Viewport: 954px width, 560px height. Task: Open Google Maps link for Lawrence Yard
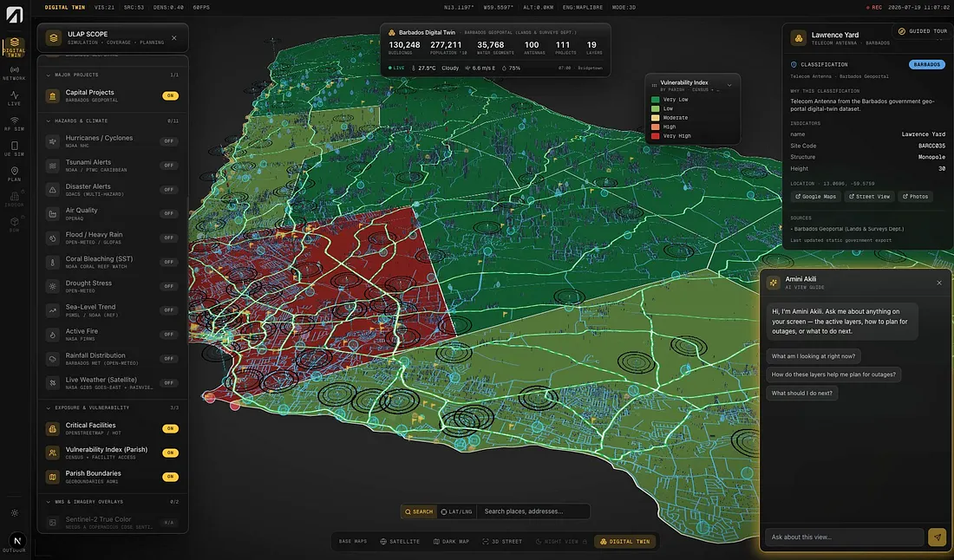coord(815,197)
